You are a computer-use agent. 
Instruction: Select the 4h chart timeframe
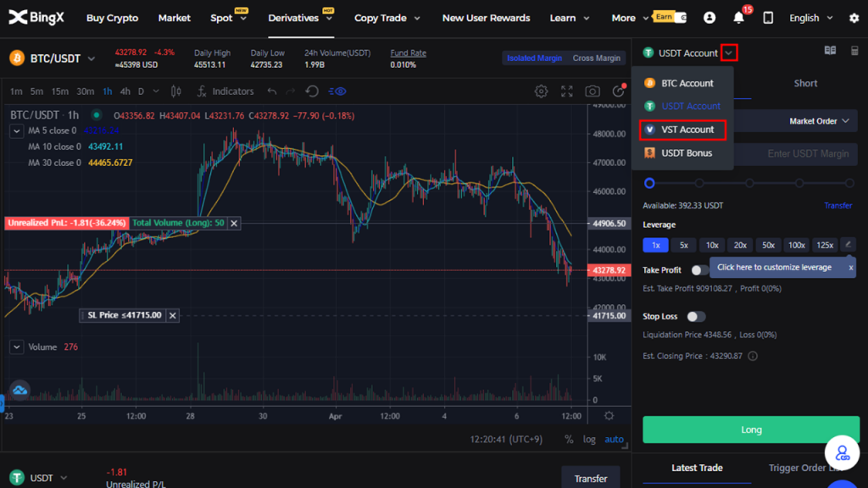125,91
